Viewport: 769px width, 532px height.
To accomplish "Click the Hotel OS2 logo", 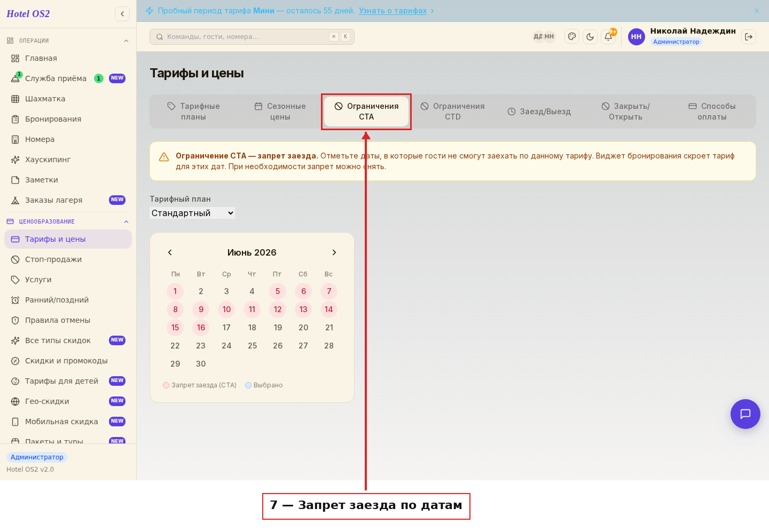I will (28, 14).
